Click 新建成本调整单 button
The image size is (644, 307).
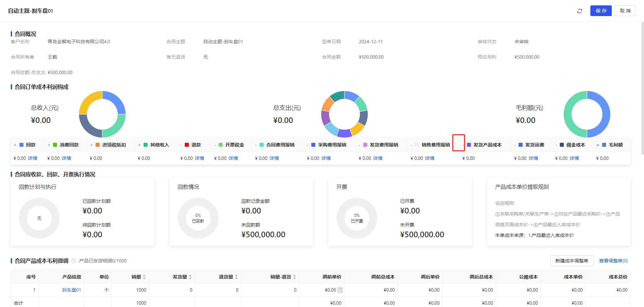(572, 261)
